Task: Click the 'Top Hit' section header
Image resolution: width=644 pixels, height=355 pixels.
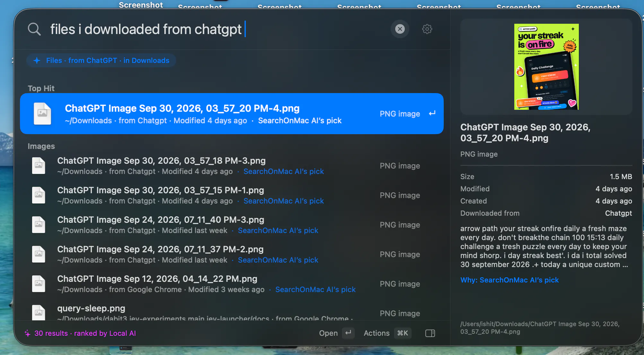Action: pyautogui.click(x=41, y=88)
